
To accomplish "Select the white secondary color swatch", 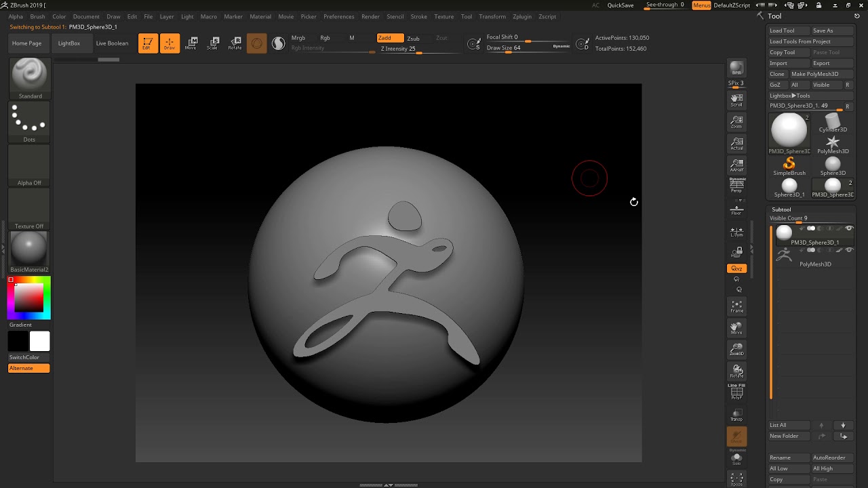I will tap(40, 342).
